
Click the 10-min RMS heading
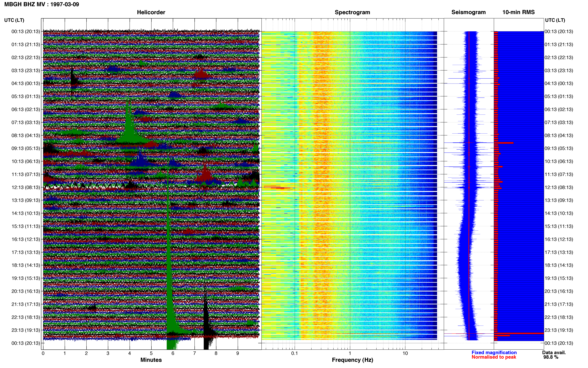pos(518,12)
